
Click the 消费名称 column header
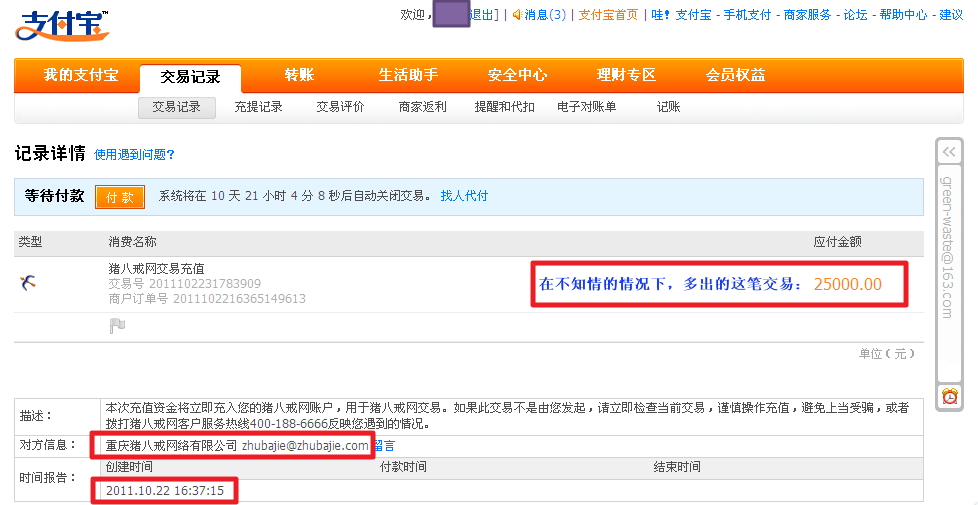pos(132,242)
